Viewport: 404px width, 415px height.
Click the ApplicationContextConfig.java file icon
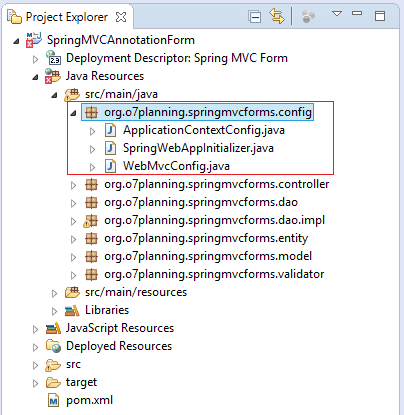tap(110, 130)
